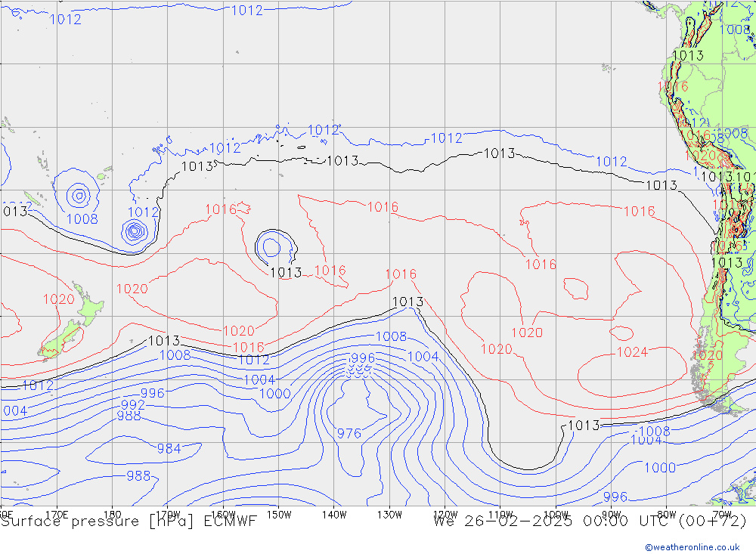Click the 140W longitude label

[x=334, y=515]
